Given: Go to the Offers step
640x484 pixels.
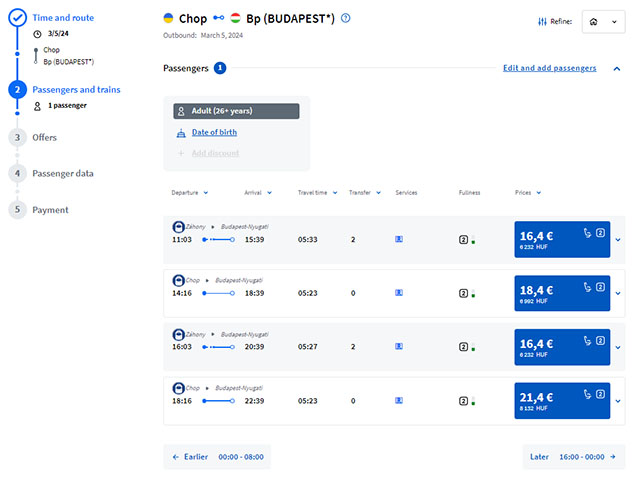Looking at the screenshot, I should (x=44, y=138).
